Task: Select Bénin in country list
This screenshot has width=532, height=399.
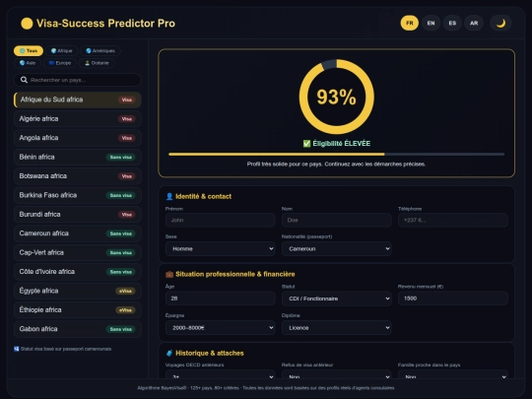Action: [x=78, y=157]
